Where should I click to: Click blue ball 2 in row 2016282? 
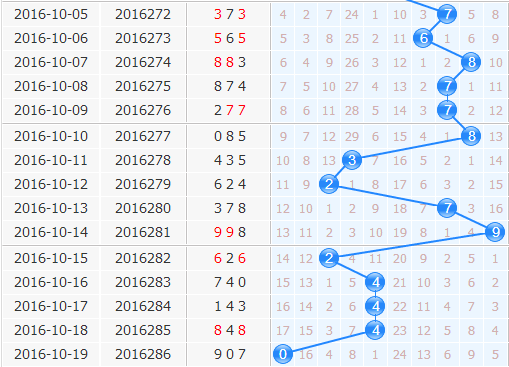click(329, 258)
